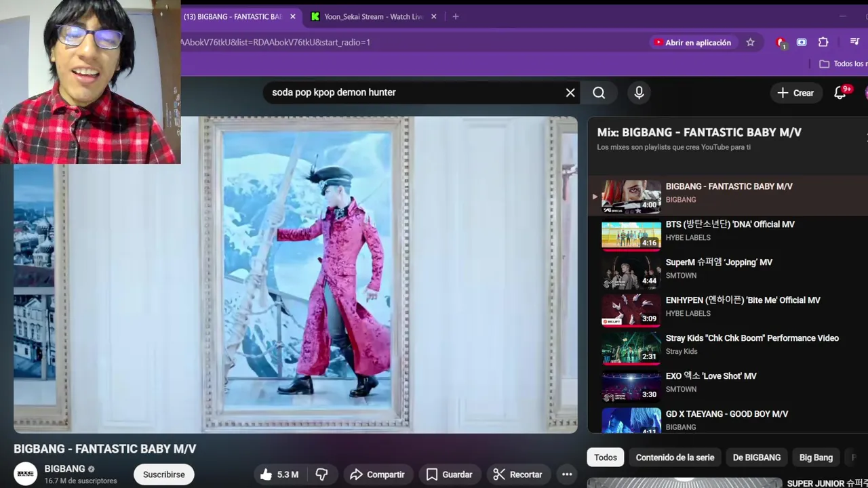Image resolution: width=868 pixels, height=488 pixels.
Task: Open the Todos los marcadores bookmarks folder
Action: click(x=843, y=64)
